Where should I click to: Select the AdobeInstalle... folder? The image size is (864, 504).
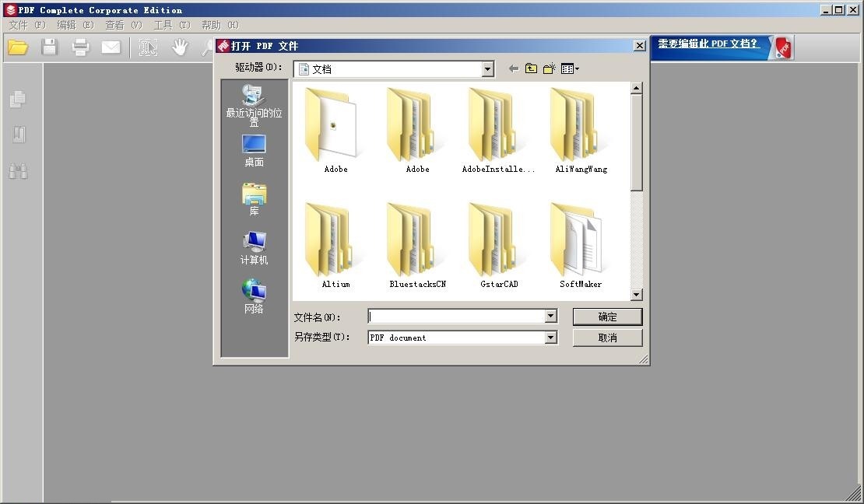coord(499,130)
